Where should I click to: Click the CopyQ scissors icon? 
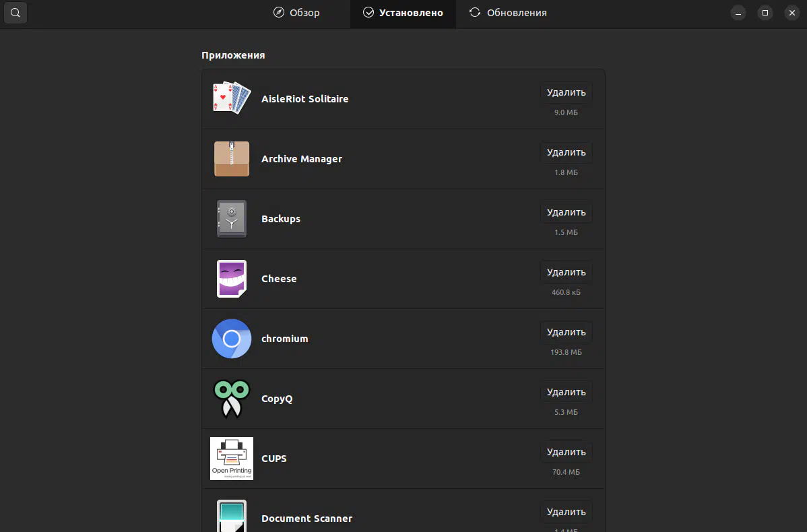[231, 399]
